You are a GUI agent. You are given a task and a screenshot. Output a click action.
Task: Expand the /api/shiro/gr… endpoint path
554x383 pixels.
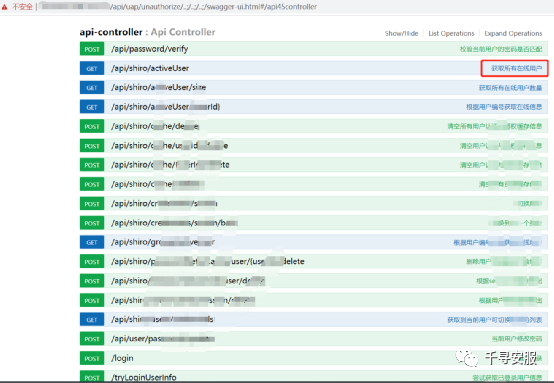click(163, 242)
